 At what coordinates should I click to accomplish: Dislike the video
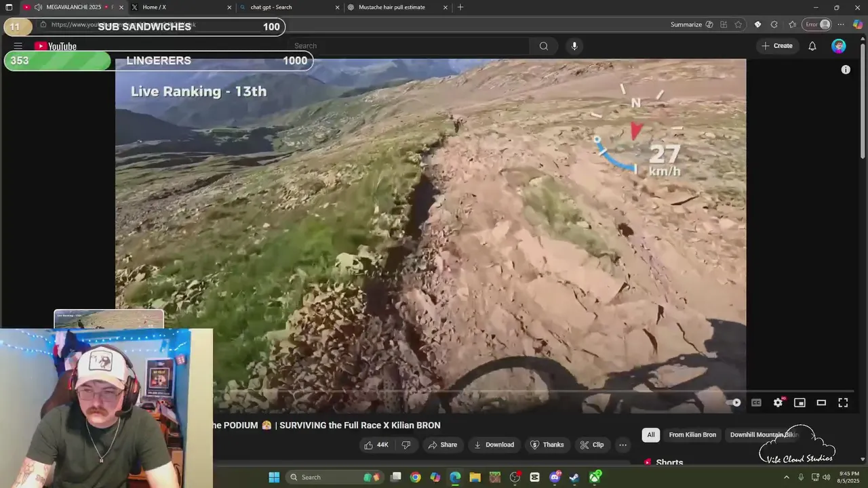coord(406,445)
